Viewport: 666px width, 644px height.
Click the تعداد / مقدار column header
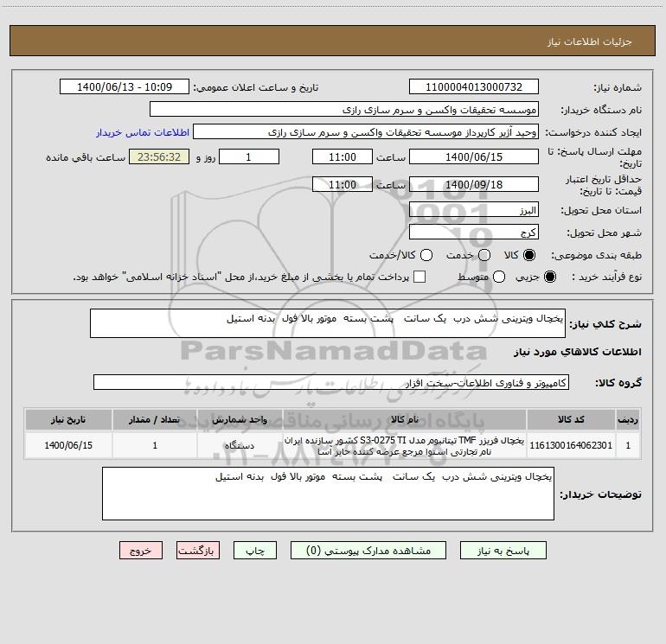(x=155, y=419)
